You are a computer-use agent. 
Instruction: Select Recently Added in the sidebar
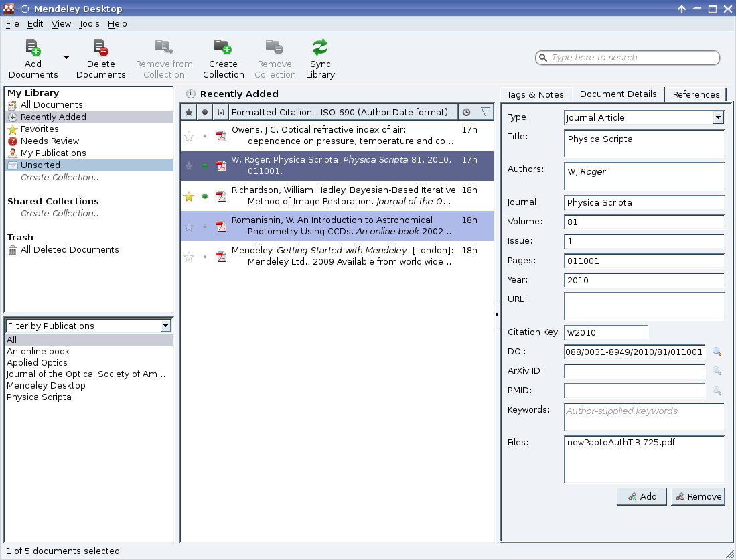tap(89, 117)
